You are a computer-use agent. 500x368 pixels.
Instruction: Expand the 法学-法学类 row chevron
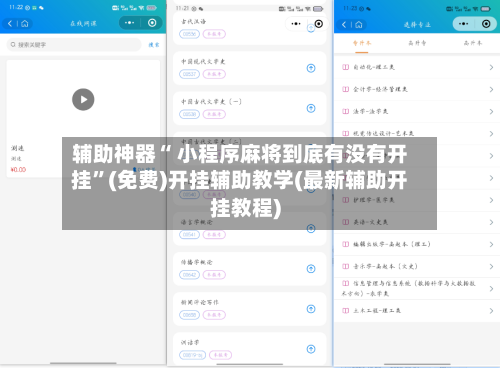click(491, 111)
